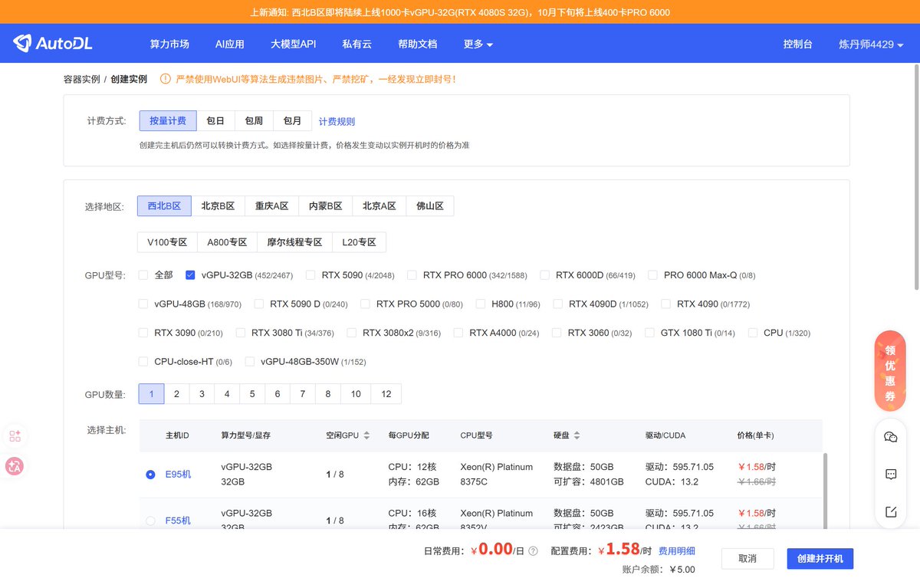The width and height of the screenshot is (920, 588).
Task: Choose the 重庆A区 region
Action: coord(271,205)
